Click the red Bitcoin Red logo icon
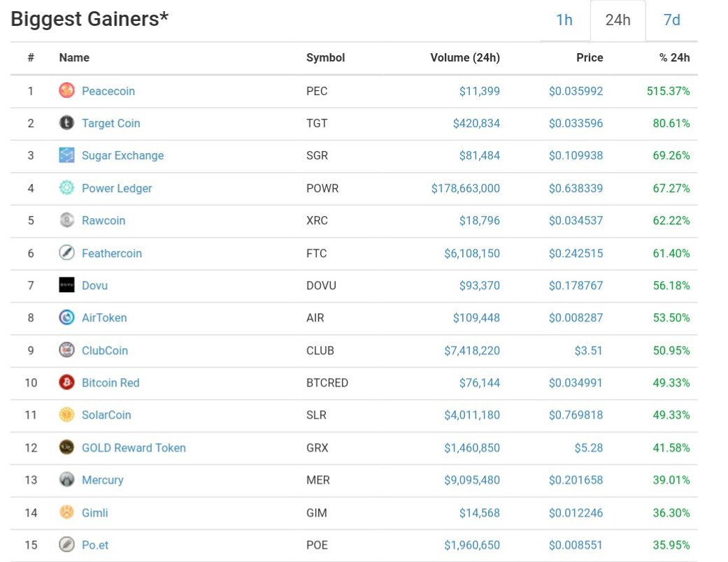Screen dimensions: 728x562 pyautogui.click(x=66, y=382)
